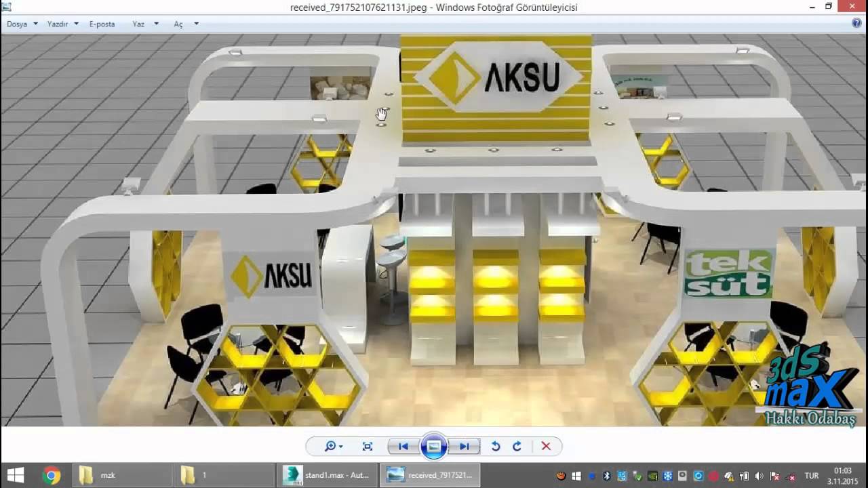Launch Google Chrome from taskbar

coord(51,475)
